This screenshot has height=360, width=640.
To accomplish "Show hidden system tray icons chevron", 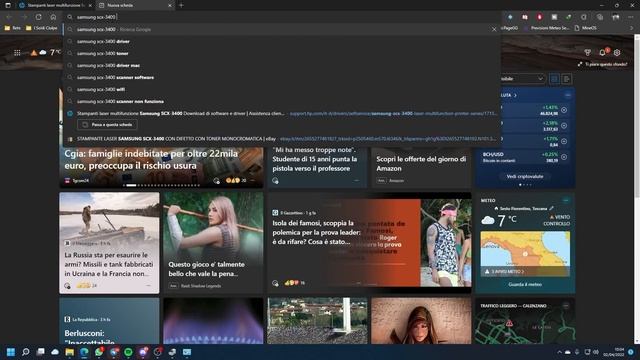I will 559,352.
